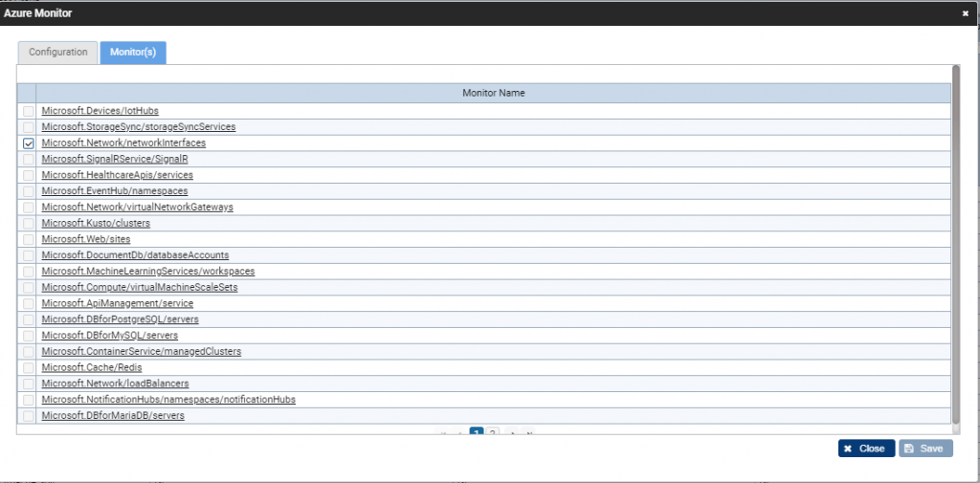980x483 pixels.
Task: Uncheck the Microsoft.Network/networkInterfaces checkbox
Action: pyautogui.click(x=28, y=143)
